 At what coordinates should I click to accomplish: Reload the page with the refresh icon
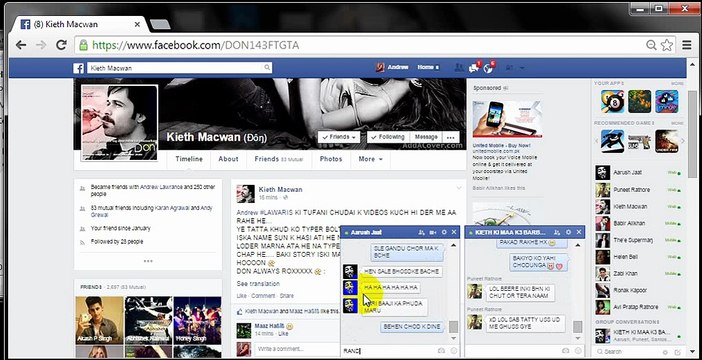click(61, 45)
